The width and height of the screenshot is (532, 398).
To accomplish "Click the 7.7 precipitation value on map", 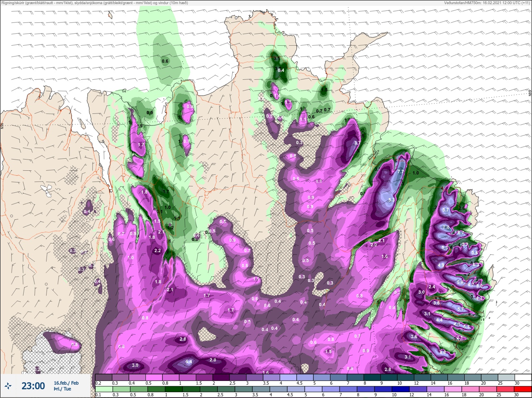I will pyautogui.click(x=401, y=172).
